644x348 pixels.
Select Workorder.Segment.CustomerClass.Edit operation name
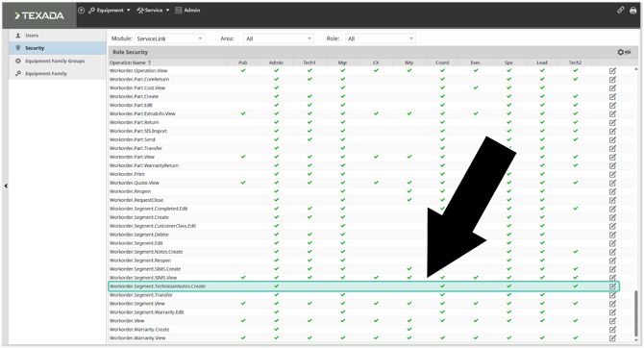pos(153,226)
